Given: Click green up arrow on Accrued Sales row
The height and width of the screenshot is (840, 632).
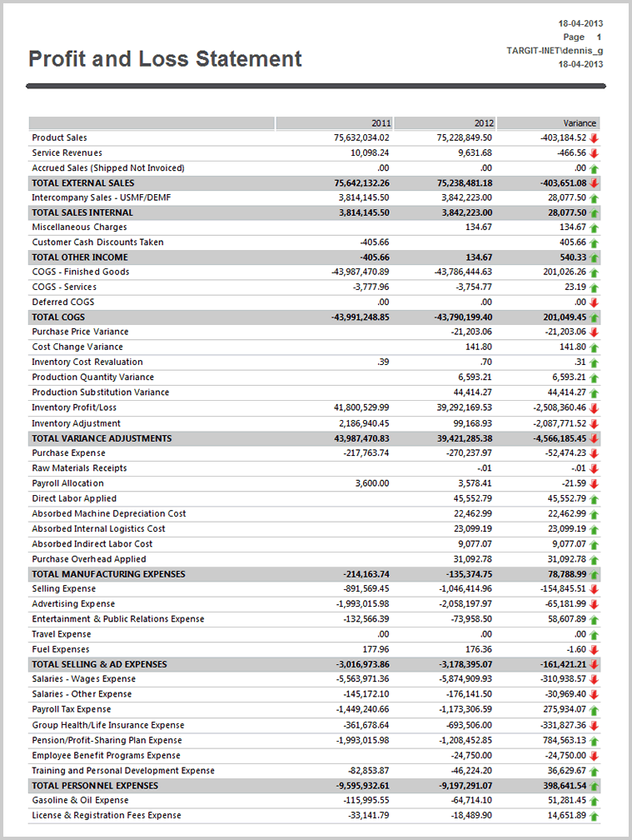Looking at the screenshot, I should click(x=594, y=168).
